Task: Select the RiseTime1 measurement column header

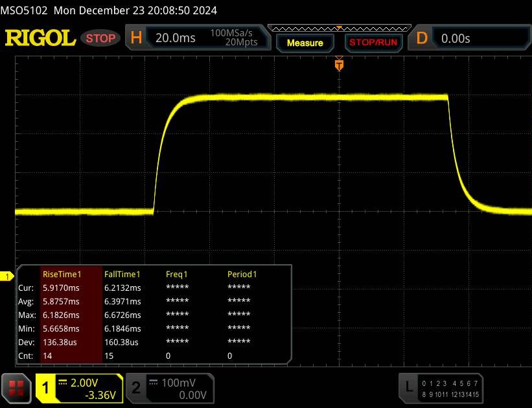Action: pos(62,275)
